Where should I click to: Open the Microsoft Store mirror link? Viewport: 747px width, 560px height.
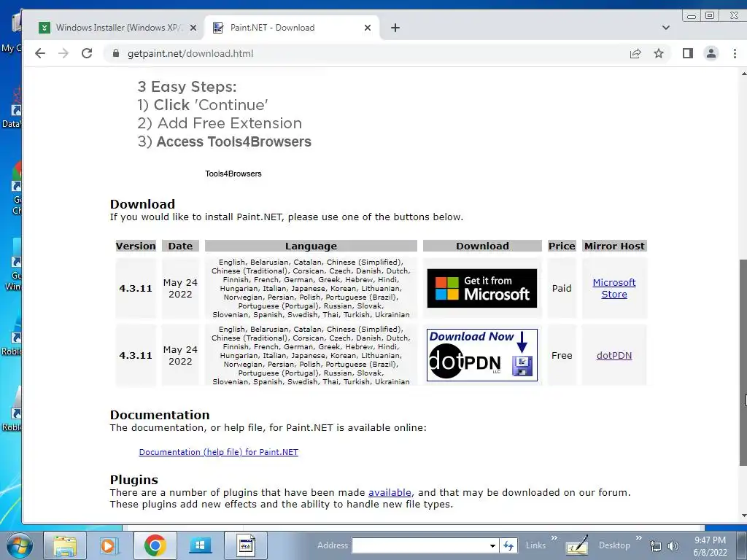coord(614,288)
